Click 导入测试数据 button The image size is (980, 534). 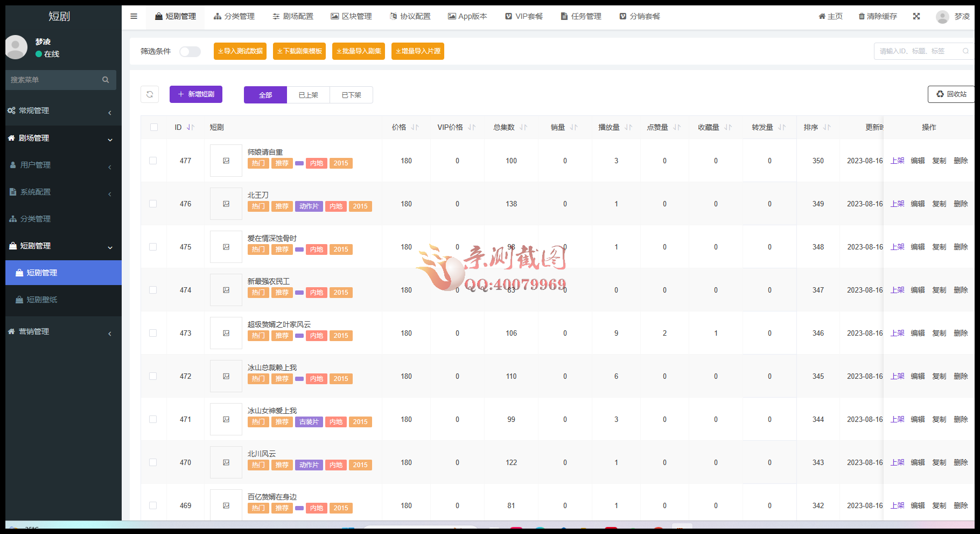[x=240, y=51]
